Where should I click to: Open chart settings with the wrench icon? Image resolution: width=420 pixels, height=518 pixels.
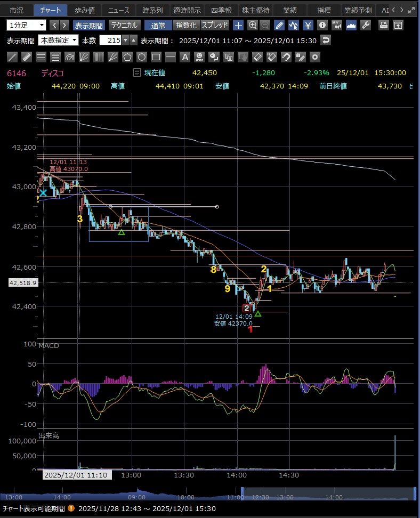pos(365,25)
